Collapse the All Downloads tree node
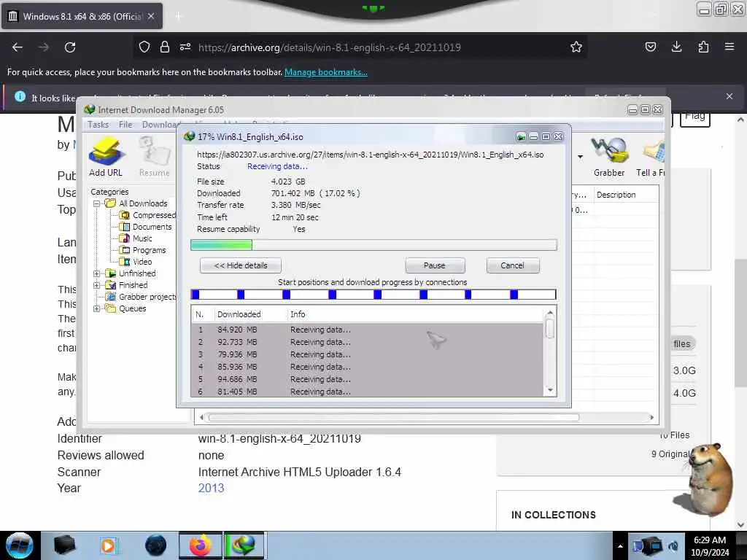 97,203
